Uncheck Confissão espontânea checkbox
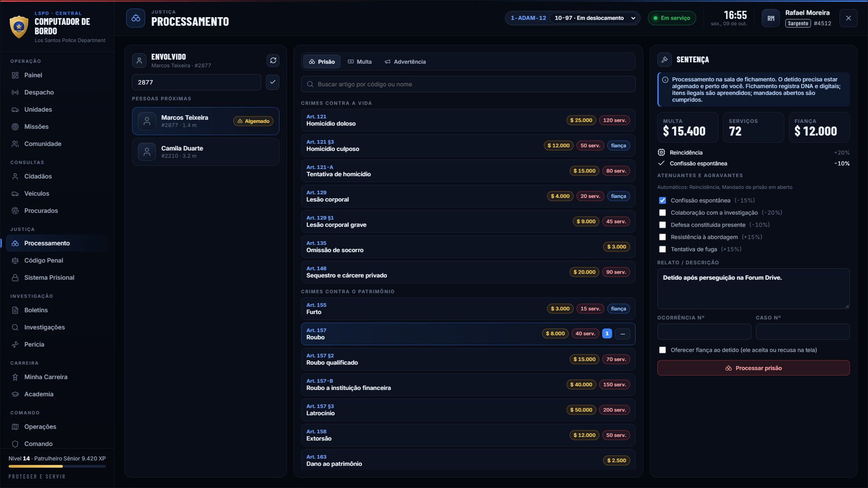This screenshot has height=488, width=868. [x=662, y=200]
